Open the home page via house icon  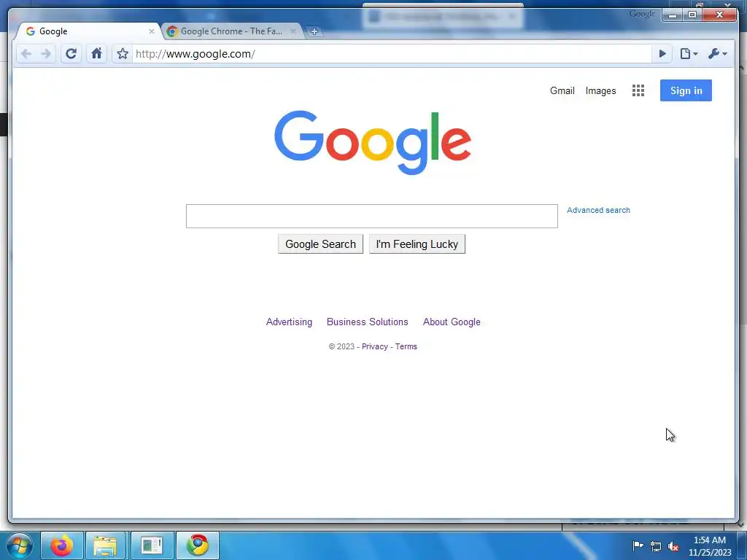[x=97, y=53]
